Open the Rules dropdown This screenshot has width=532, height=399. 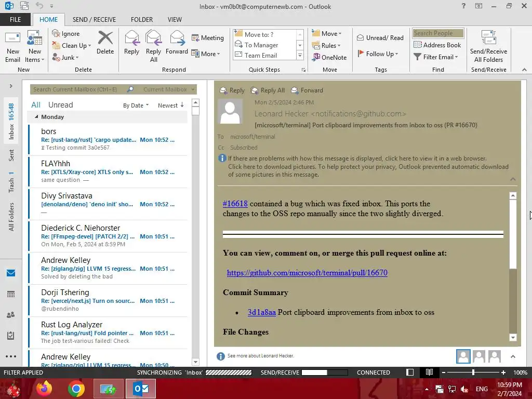[x=326, y=46]
